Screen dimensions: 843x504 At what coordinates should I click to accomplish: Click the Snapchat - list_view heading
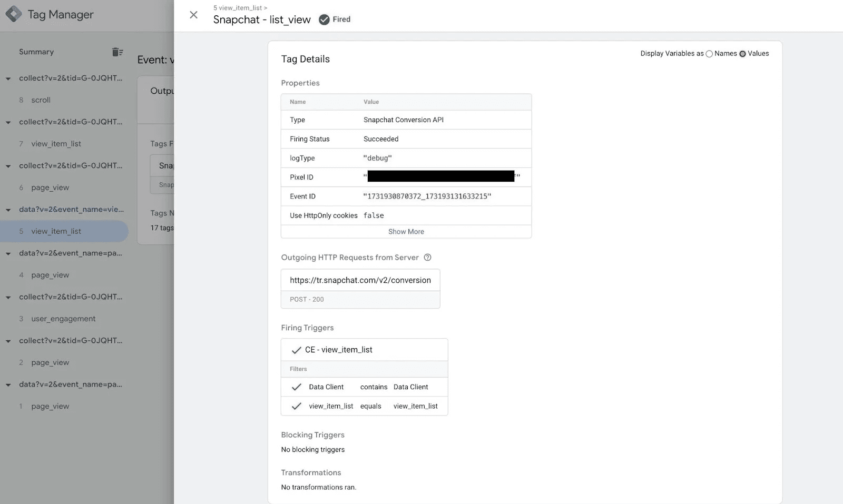coord(262,19)
